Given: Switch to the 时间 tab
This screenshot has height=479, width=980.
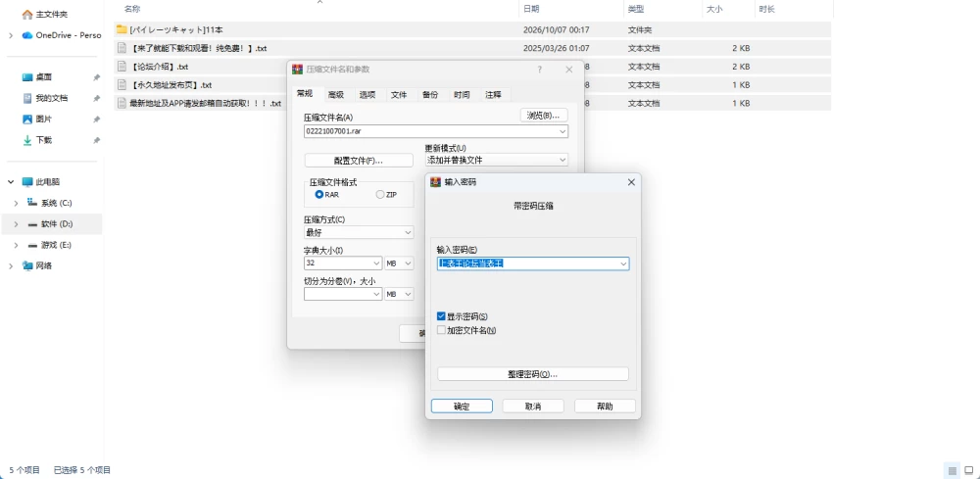Looking at the screenshot, I should (462, 95).
